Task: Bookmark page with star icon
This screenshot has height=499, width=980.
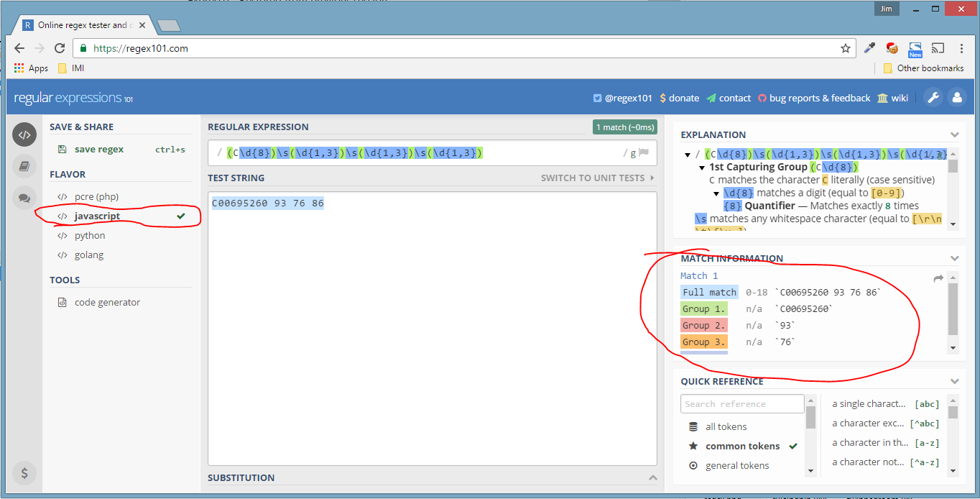Action: click(x=846, y=48)
